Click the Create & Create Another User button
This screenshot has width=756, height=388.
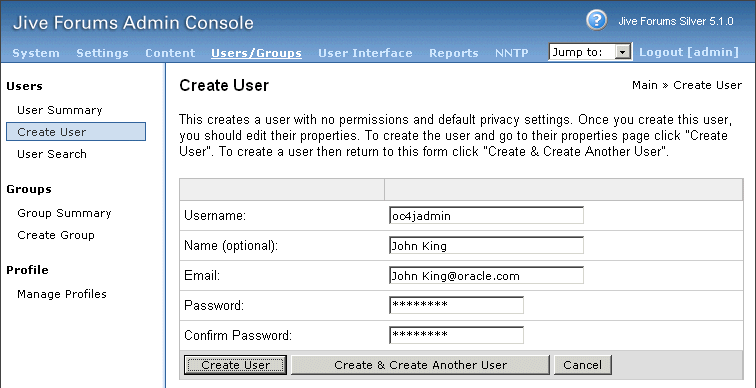(x=420, y=365)
